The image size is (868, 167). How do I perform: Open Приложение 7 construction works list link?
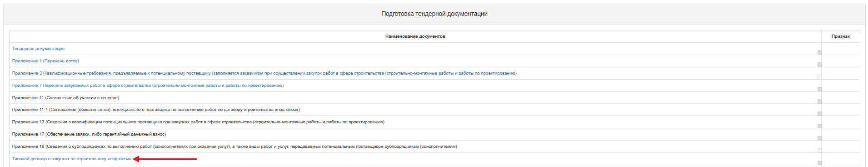[148, 86]
